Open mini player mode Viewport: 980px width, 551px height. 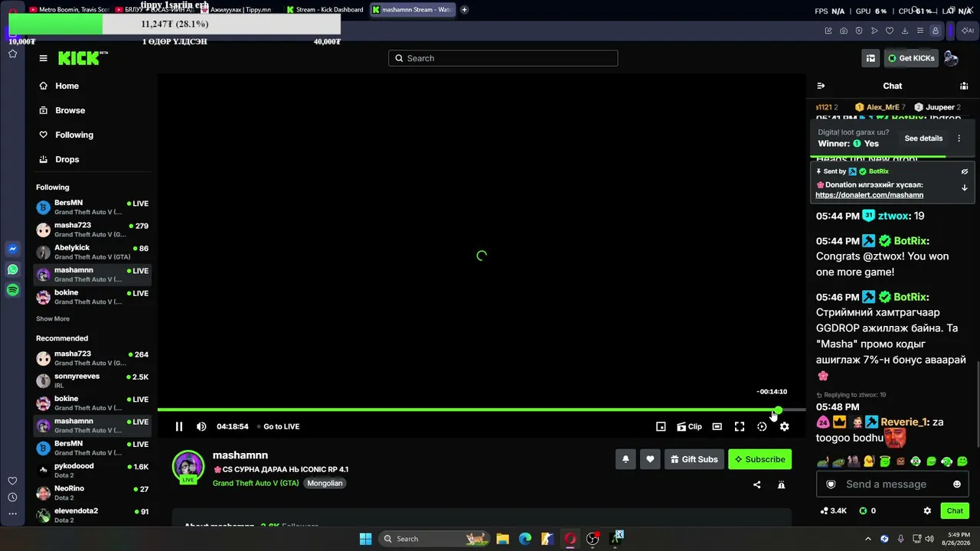click(661, 426)
